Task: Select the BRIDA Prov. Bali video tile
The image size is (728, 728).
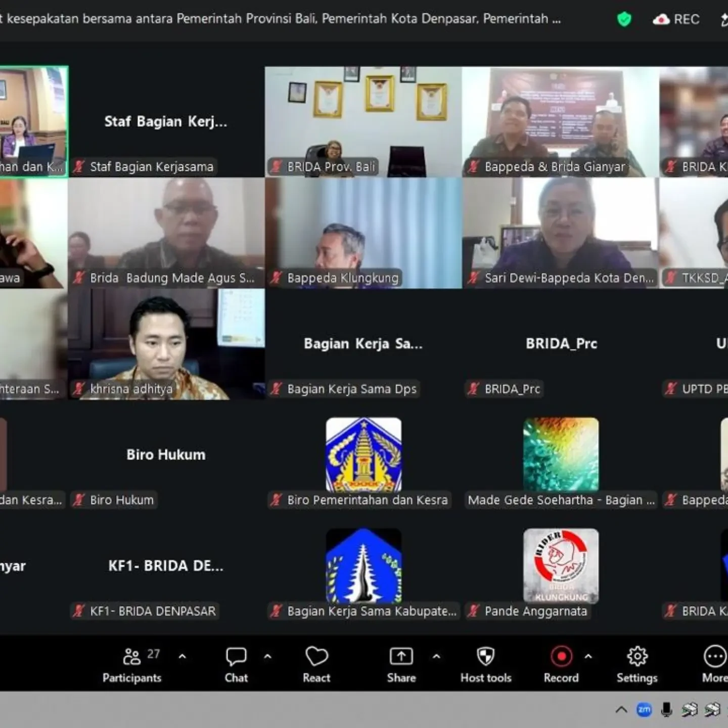Action: 363,122
